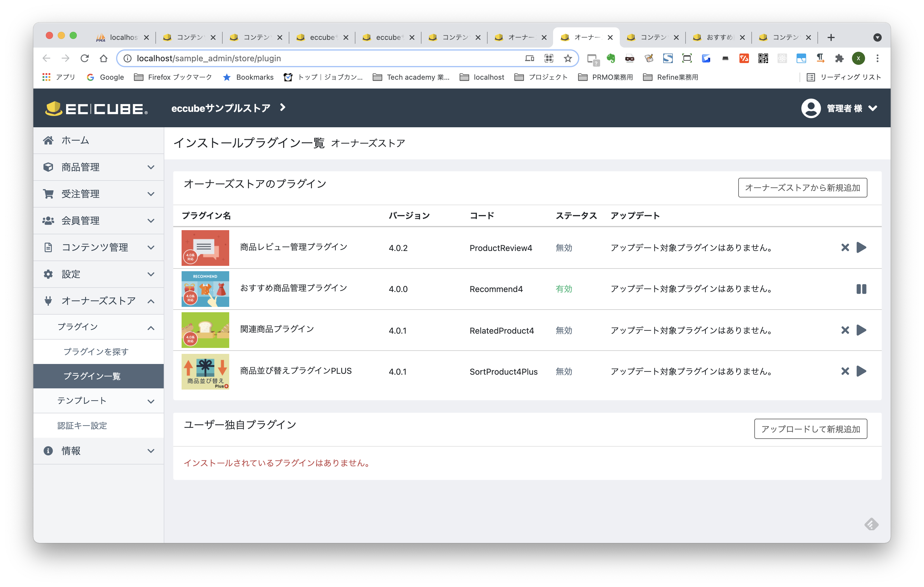Enable ProductReview4 plugin with play icon

click(x=861, y=247)
